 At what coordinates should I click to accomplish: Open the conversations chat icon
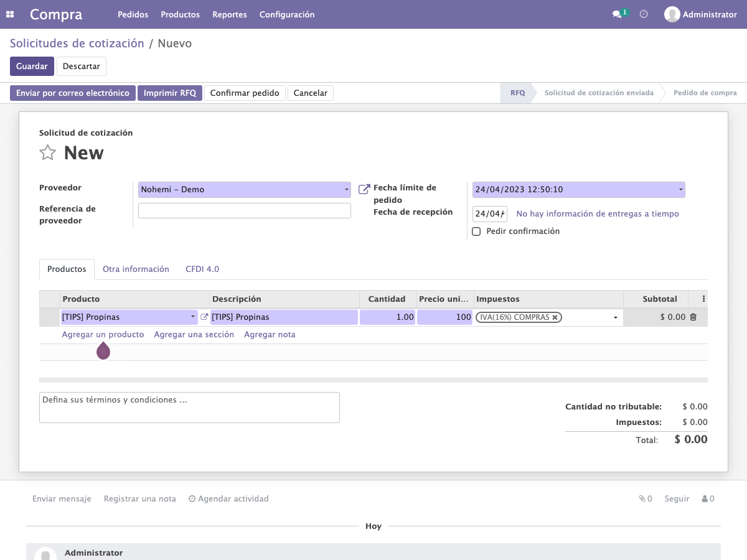click(617, 14)
